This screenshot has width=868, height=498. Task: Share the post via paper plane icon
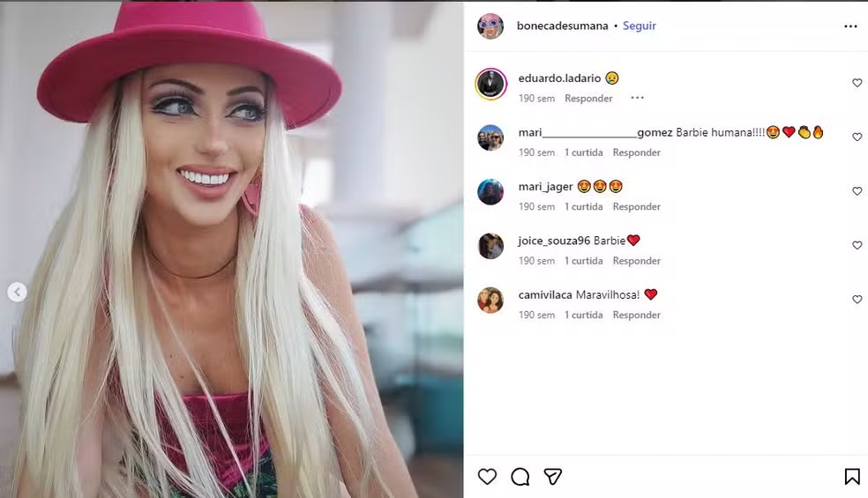(552, 477)
